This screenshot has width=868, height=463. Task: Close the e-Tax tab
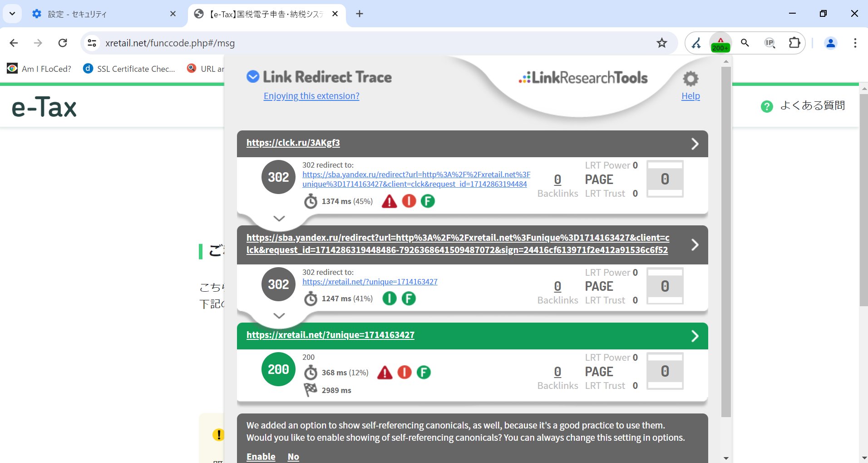click(x=335, y=14)
